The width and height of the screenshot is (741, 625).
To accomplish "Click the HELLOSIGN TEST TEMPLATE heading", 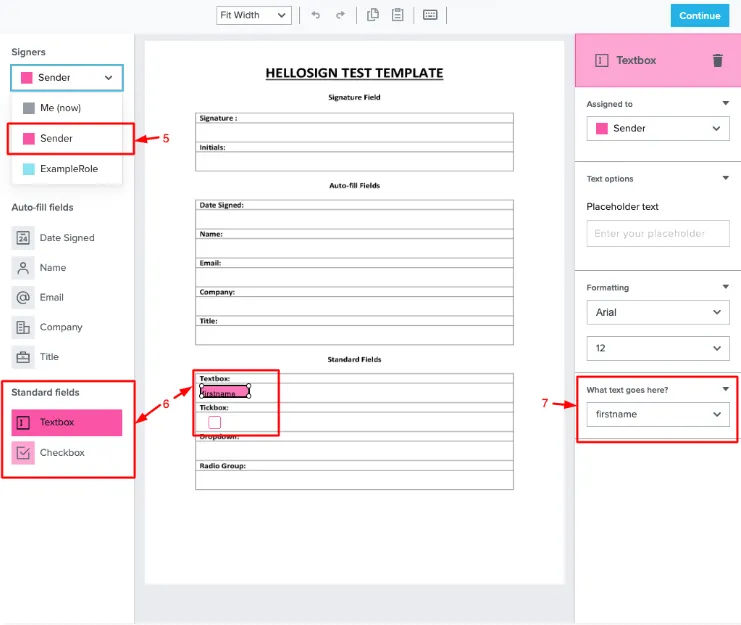I will click(x=354, y=73).
